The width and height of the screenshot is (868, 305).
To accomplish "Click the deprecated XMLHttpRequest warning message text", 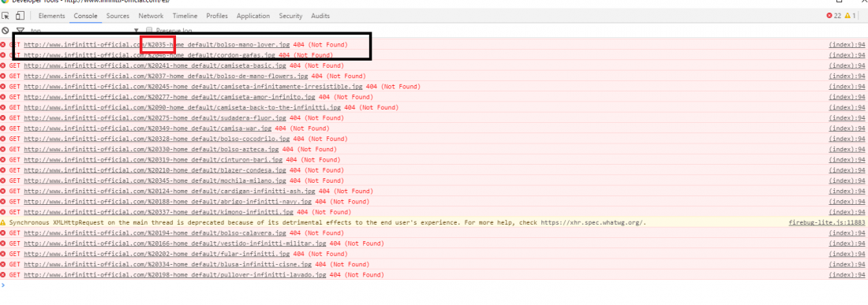I will pyautogui.click(x=327, y=223).
